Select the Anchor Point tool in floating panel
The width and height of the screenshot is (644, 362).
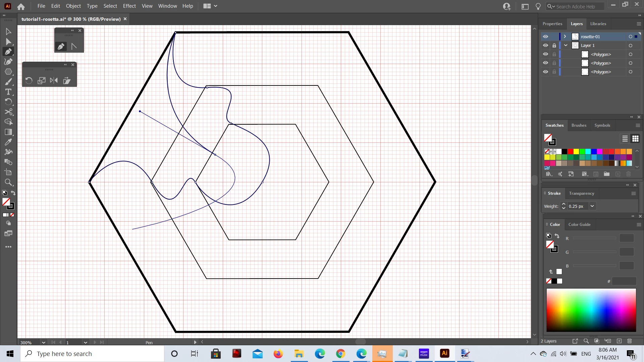coord(74,47)
